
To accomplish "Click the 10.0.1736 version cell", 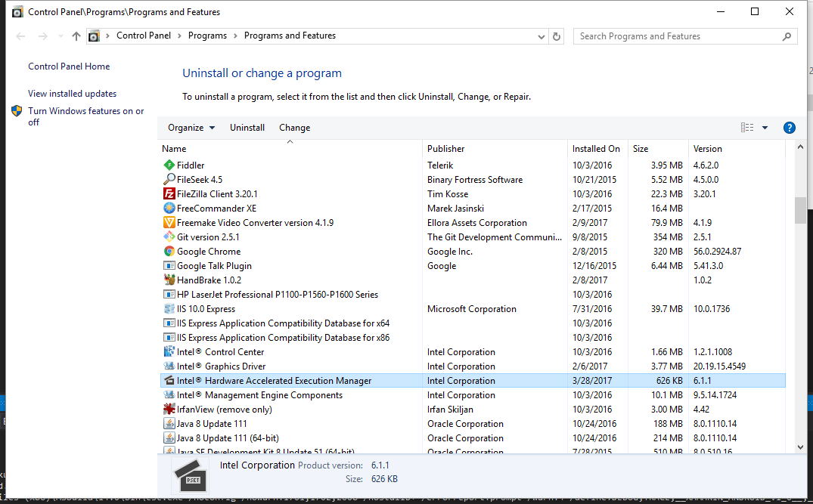I will point(712,309).
